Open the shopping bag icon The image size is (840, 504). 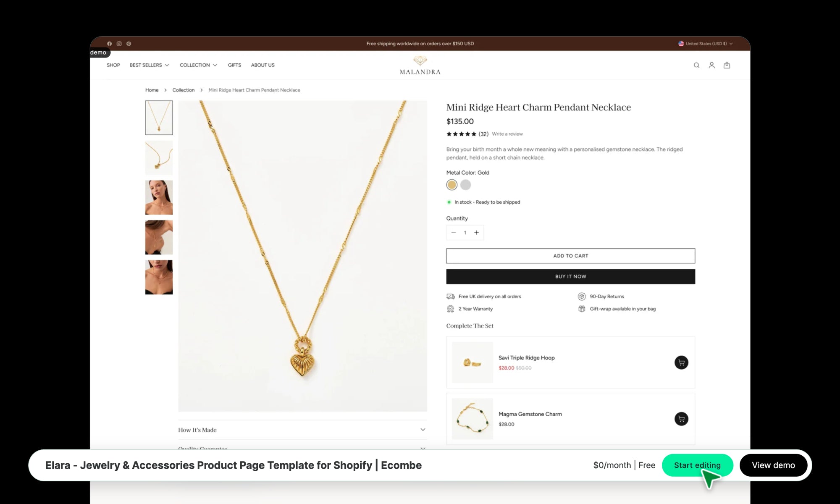pos(727,65)
